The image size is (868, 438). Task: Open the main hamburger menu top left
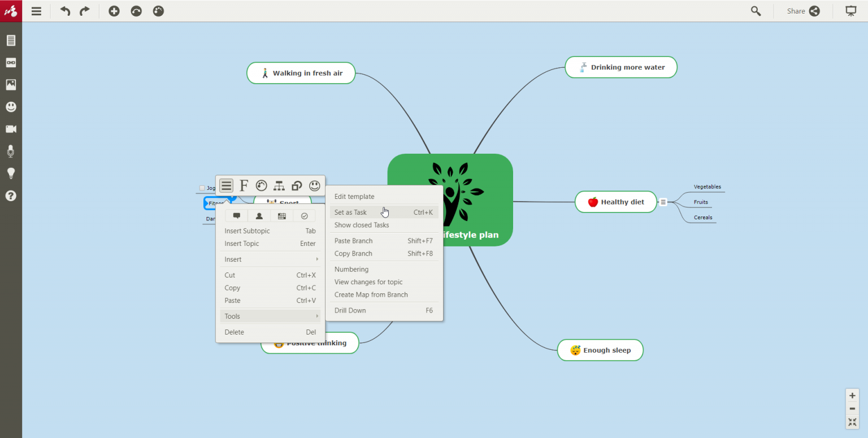point(36,11)
